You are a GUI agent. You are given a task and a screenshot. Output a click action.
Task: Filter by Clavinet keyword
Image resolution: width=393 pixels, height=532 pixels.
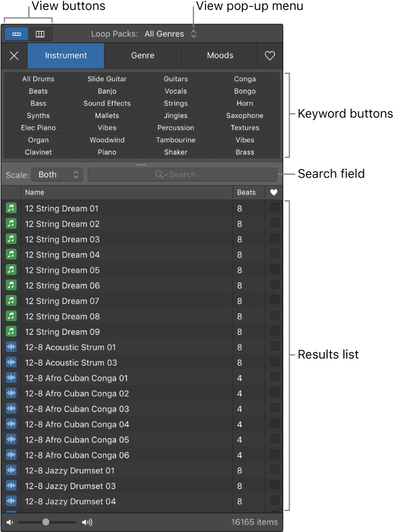(x=39, y=152)
